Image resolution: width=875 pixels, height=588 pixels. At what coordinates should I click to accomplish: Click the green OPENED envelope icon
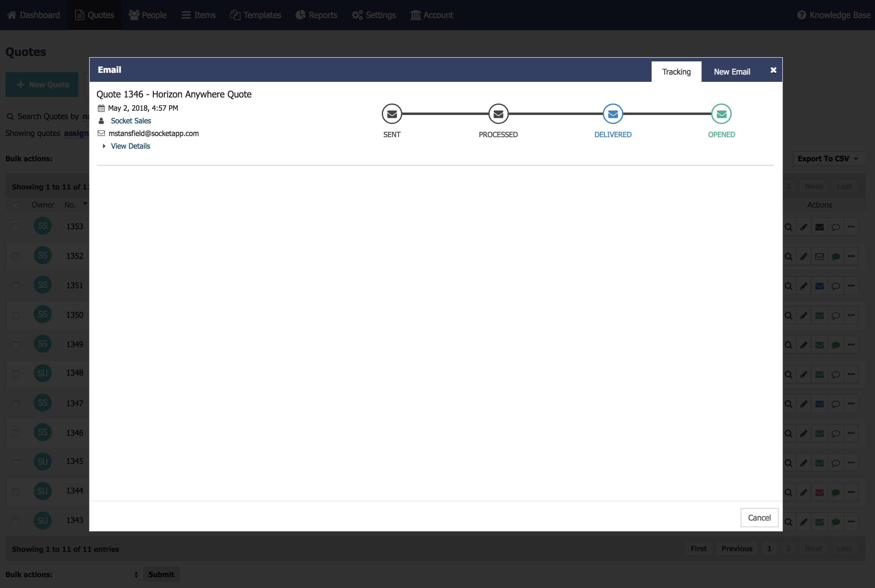[721, 114]
